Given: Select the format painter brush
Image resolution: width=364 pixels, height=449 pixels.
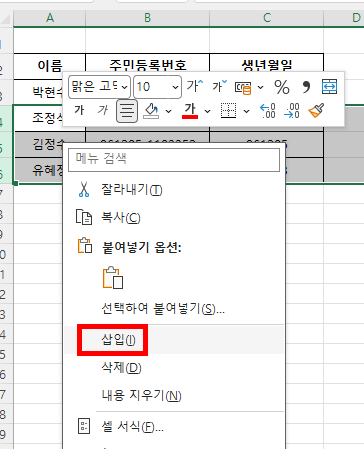Looking at the screenshot, I should (x=316, y=111).
